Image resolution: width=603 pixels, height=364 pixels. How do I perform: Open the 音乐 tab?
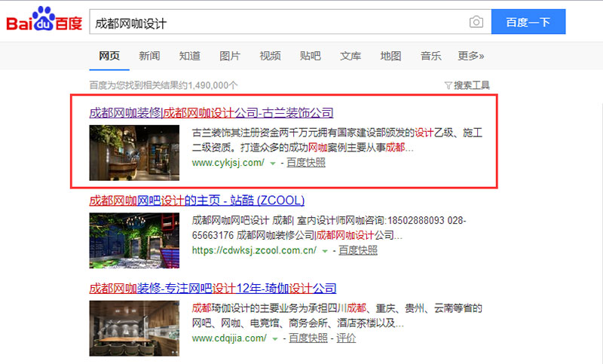430,56
